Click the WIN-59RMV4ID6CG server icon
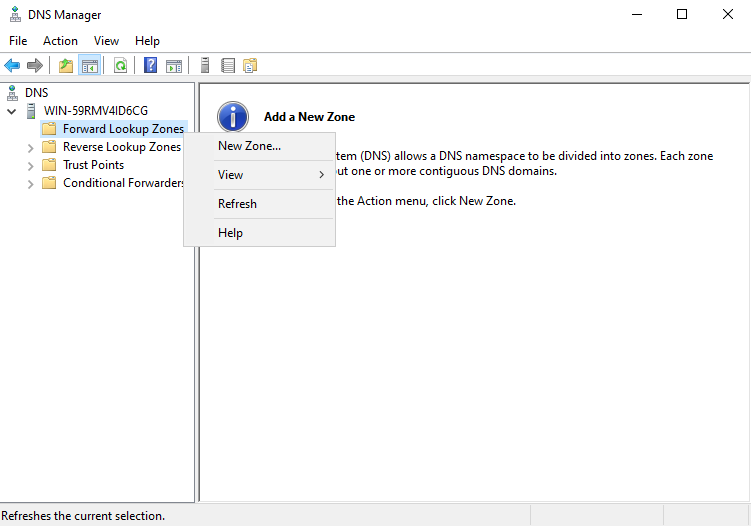 [x=31, y=111]
